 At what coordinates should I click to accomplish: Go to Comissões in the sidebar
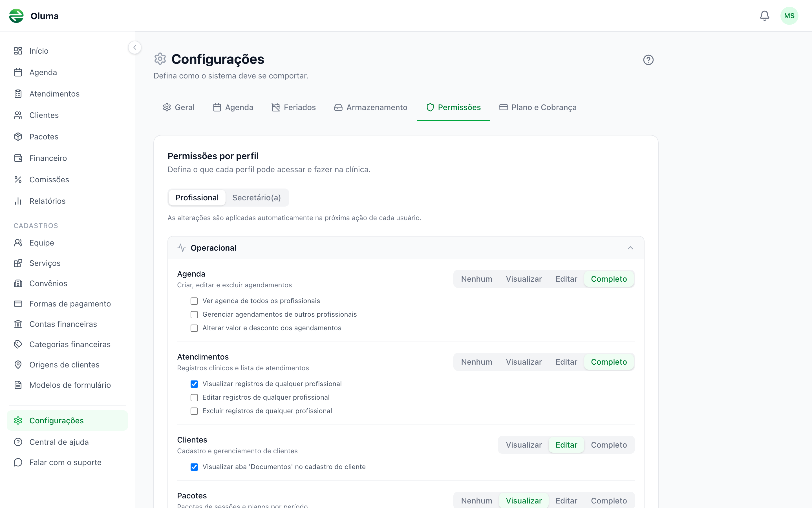point(67,180)
